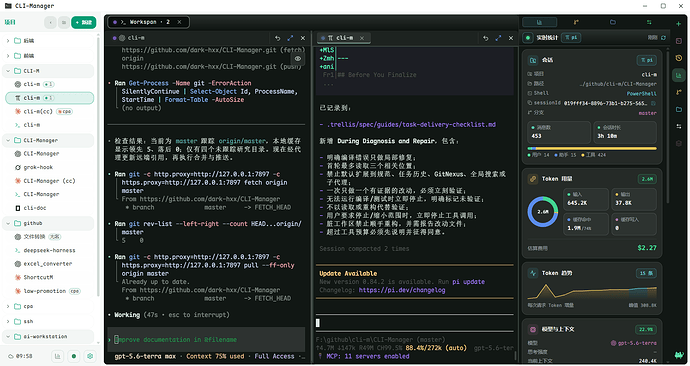Viewport: 690px width, 366px height.
Task: Click the 会话 session card icon
Action: (x=533, y=60)
